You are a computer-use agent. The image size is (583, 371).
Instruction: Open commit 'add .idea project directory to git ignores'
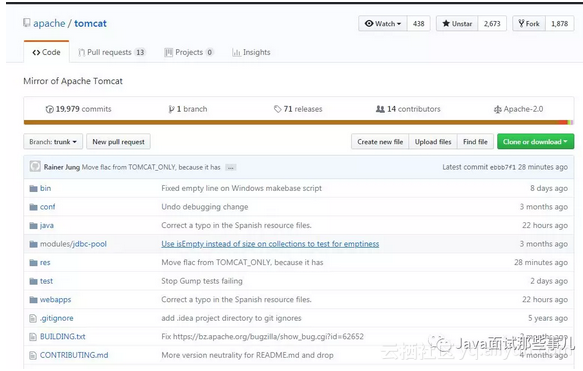tap(231, 318)
